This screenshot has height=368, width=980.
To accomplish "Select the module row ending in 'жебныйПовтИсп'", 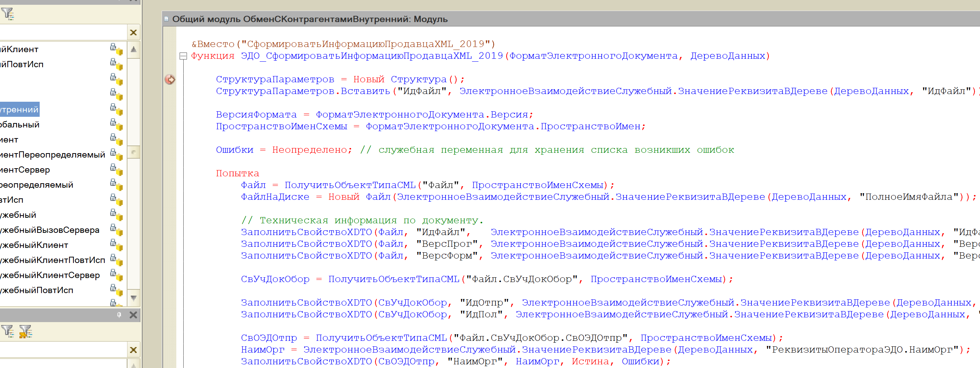I will tap(36, 291).
